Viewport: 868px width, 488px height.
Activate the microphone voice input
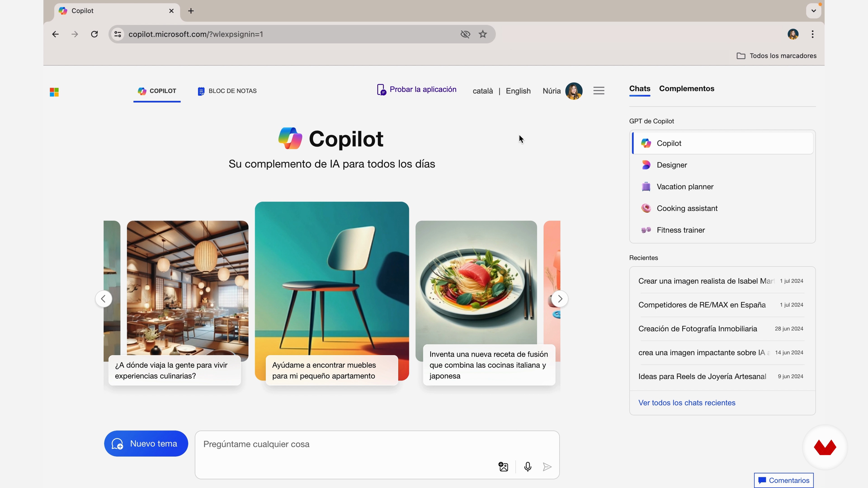[x=528, y=467]
